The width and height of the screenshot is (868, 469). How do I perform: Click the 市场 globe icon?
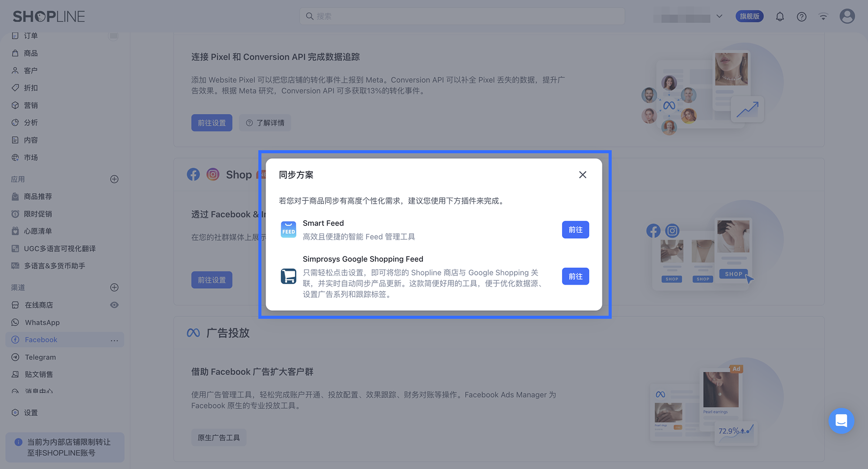[15, 157]
